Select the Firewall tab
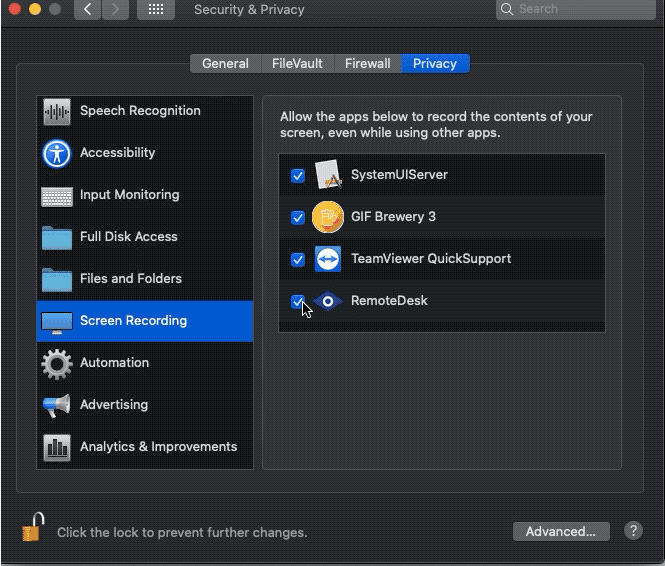The height and width of the screenshot is (566, 665). [x=368, y=64]
